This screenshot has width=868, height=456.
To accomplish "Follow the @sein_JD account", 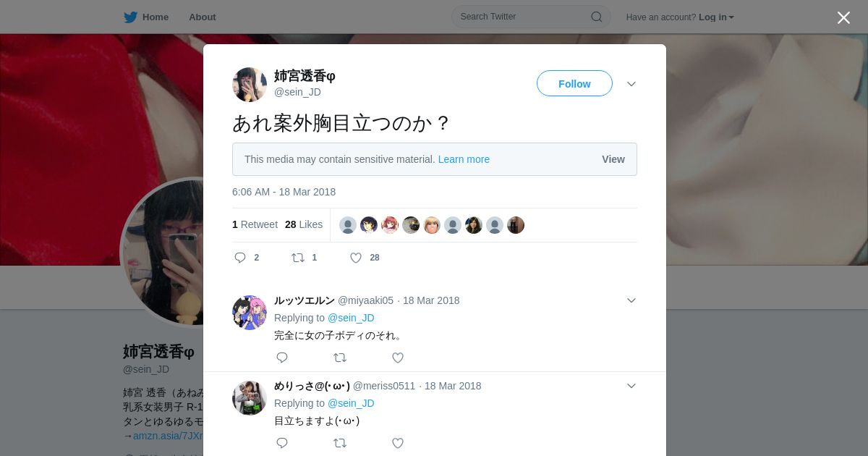I will coord(574,84).
